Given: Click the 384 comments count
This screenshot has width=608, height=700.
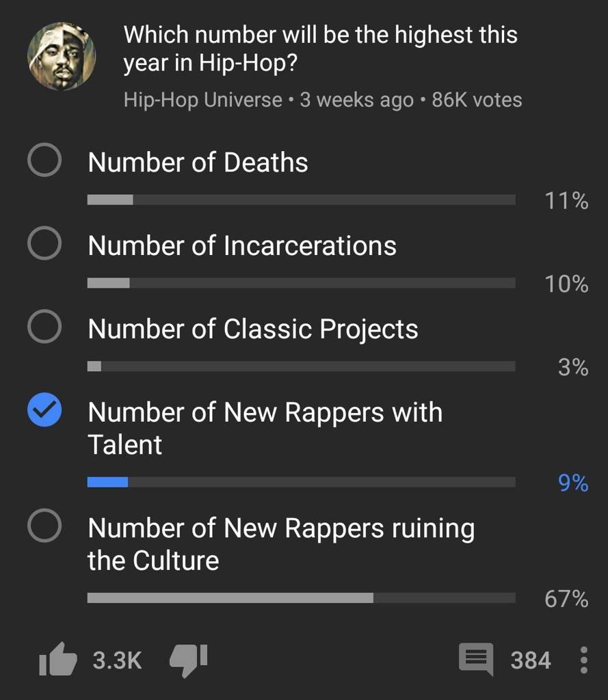Looking at the screenshot, I should [531, 660].
